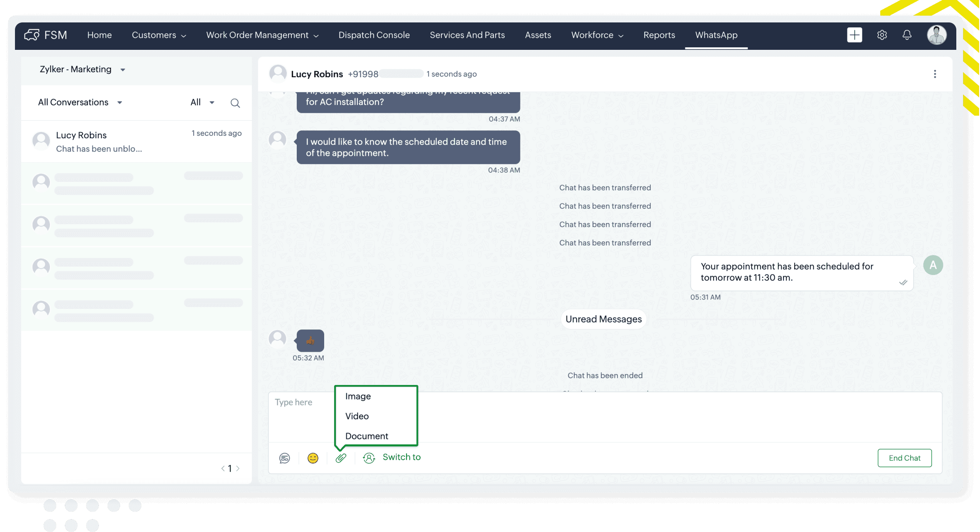Click the plus quick-create icon

(854, 35)
